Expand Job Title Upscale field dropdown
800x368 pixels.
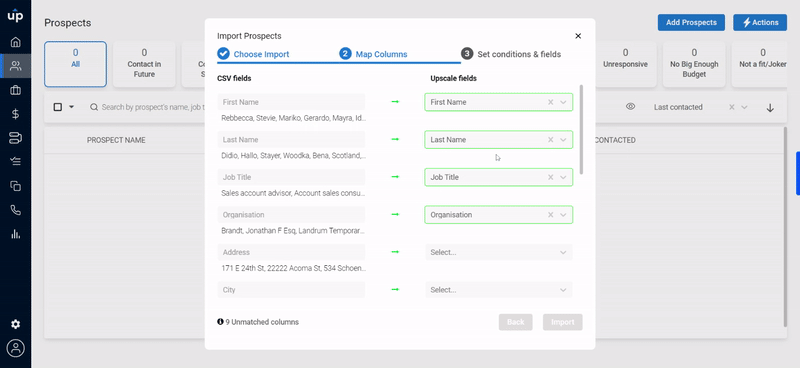[563, 177]
